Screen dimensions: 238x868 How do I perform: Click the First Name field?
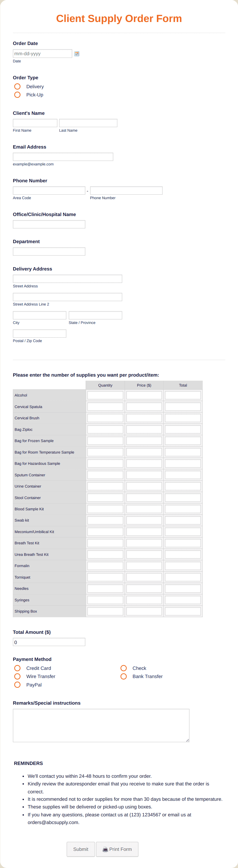click(35, 123)
